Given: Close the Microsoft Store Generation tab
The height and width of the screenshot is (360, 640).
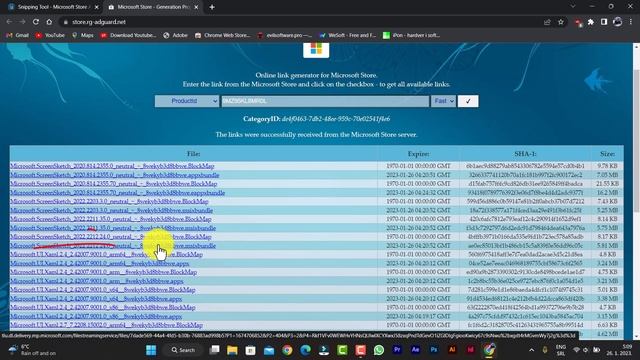Looking at the screenshot, I should click(x=196, y=7).
